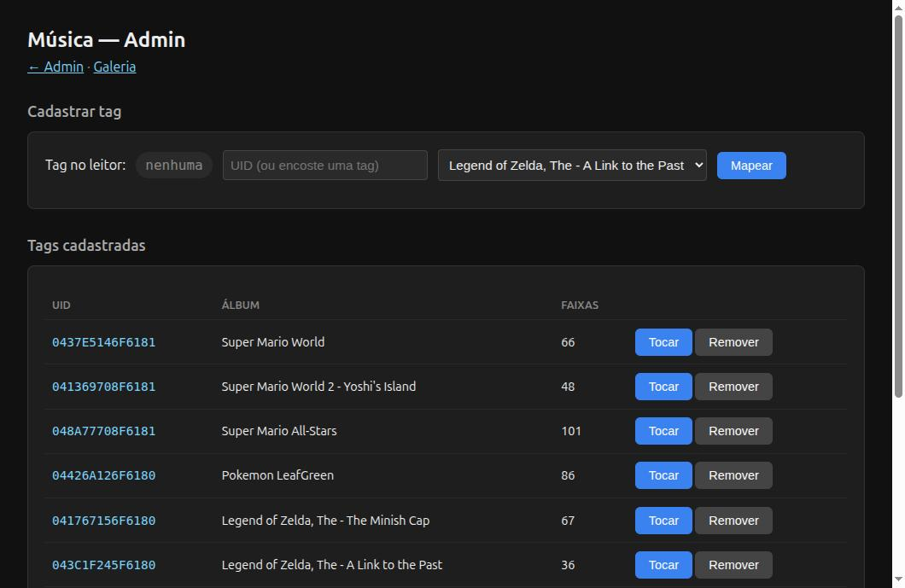
Task: Remove Super Mario World 2 - Yoshi's Island tag
Action: coord(733,387)
